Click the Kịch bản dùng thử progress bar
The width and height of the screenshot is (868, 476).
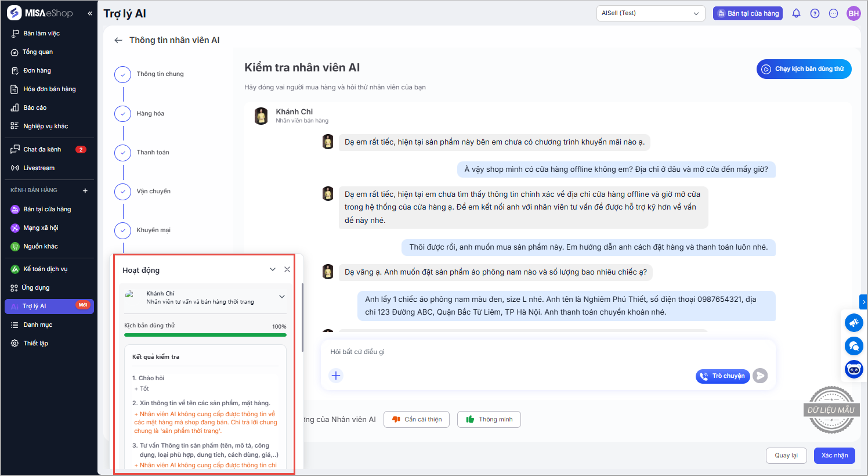click(x=205, y=335)
